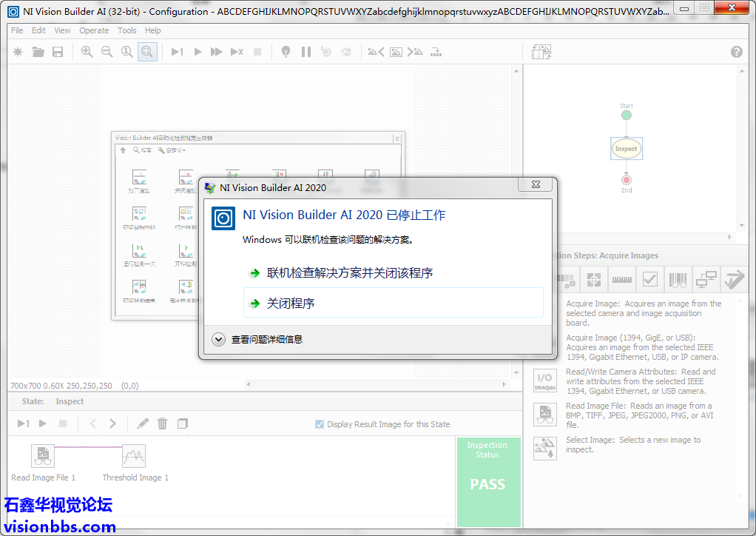Click the run-until-failure play X icon

(237, 52)
